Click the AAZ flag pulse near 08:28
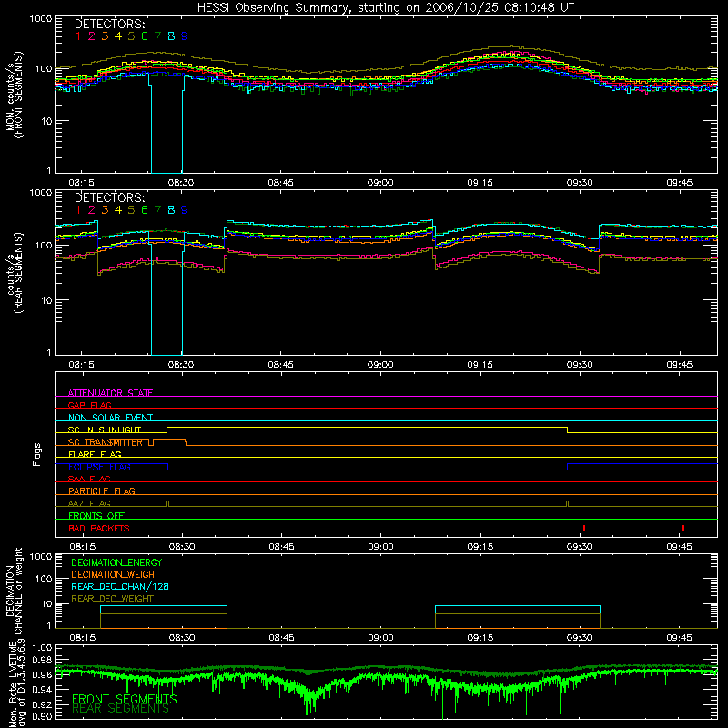This screenshot has width=728, height=728. (x=167, y=504)
